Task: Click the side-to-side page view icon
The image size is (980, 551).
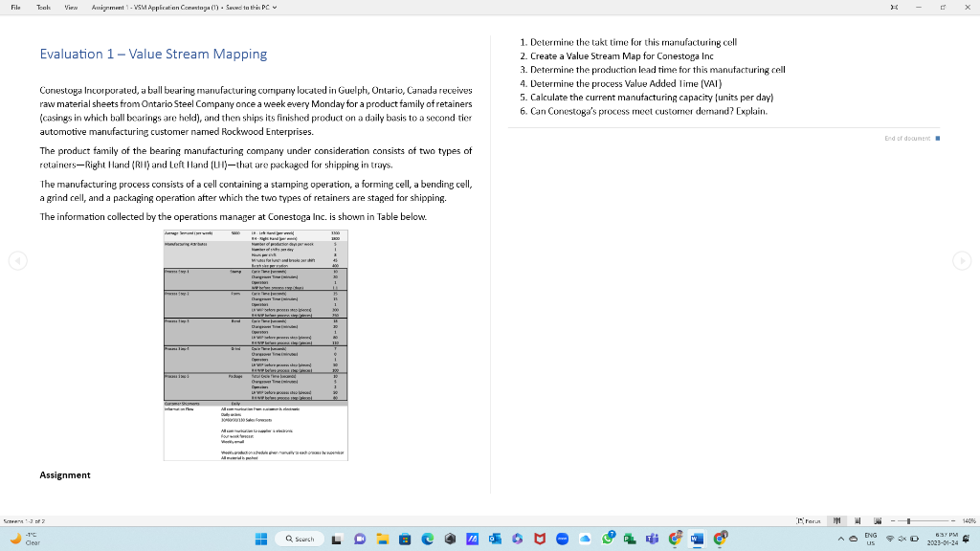Action: click(836, 521)
